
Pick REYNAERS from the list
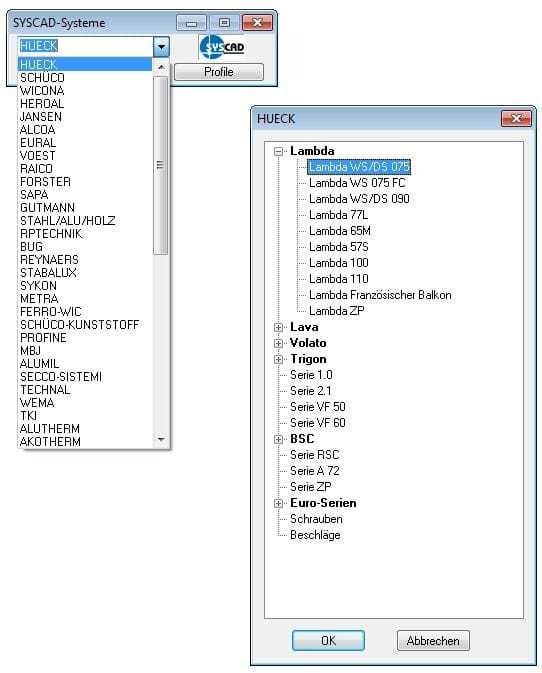click(49, 260)
